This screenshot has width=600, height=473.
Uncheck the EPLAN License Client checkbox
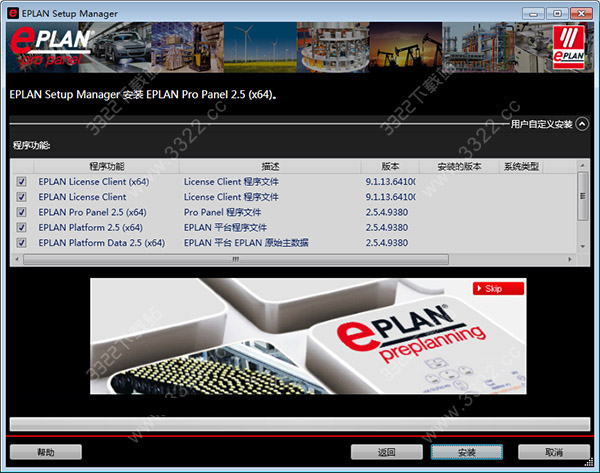pos(21,197)
